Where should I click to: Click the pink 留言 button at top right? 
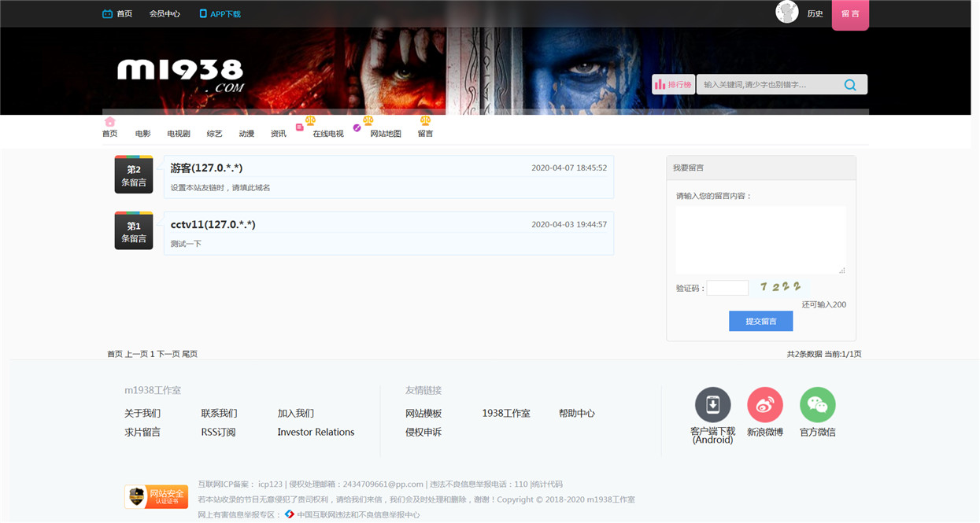click(x=850, y=15)
